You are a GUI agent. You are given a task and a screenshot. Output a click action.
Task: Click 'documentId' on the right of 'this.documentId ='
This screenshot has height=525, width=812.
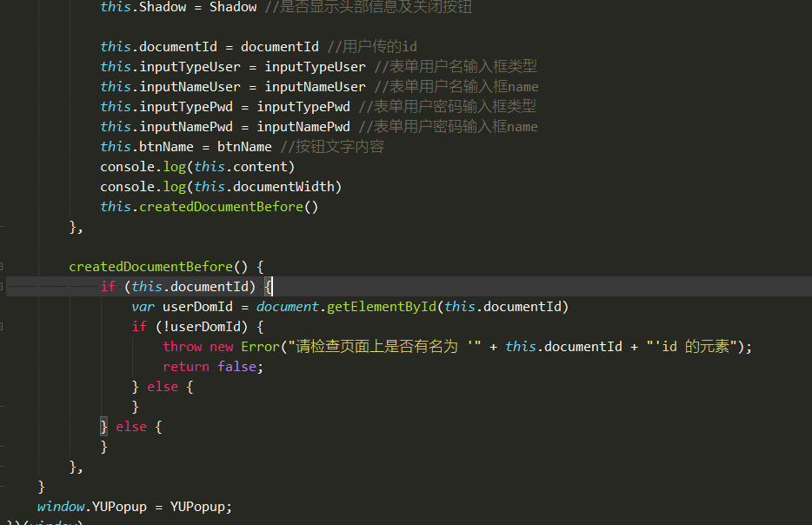(x=280, y=47)
